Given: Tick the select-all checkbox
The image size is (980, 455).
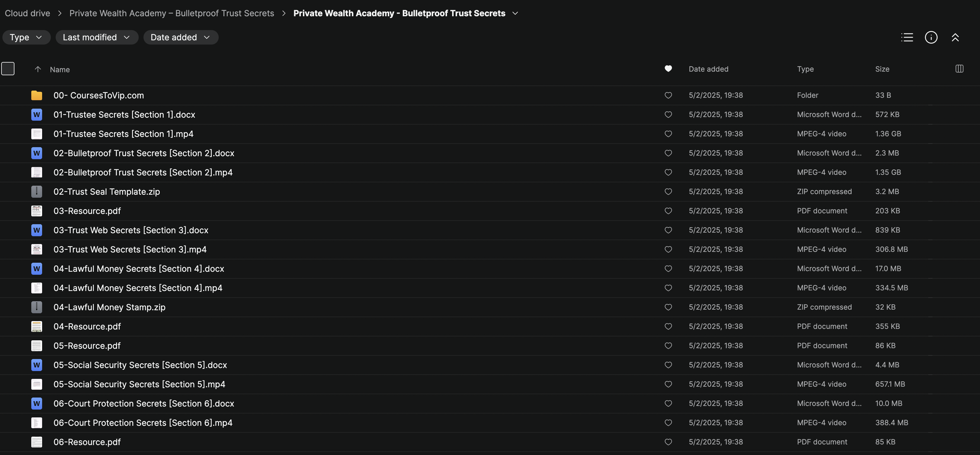Looking at the screenshot, I should pos(8,69).
